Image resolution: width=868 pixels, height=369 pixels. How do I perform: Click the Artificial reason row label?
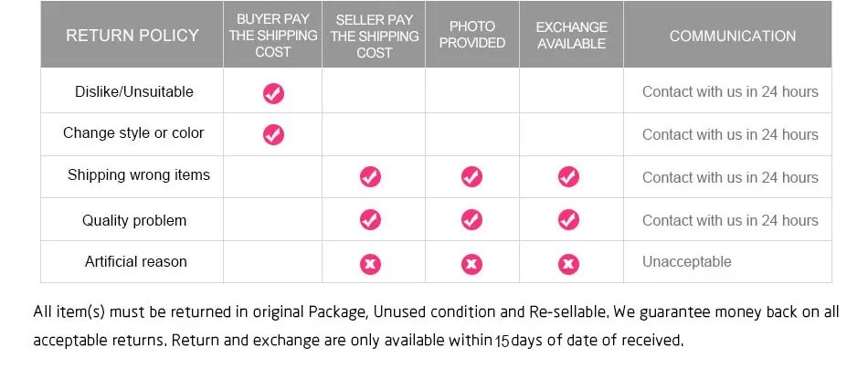136,261
